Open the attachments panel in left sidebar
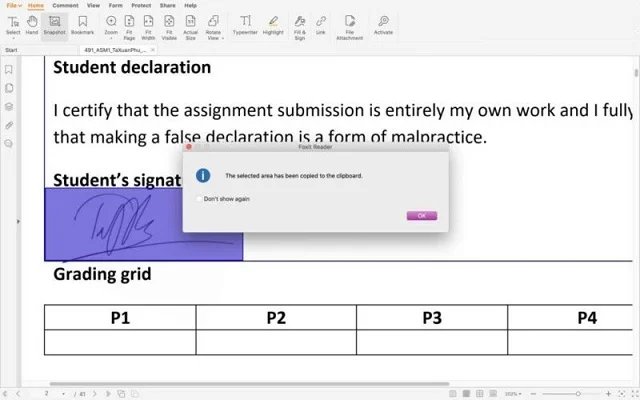The width and height of the screenshot is (640, 400). click(x=9, y=125)
